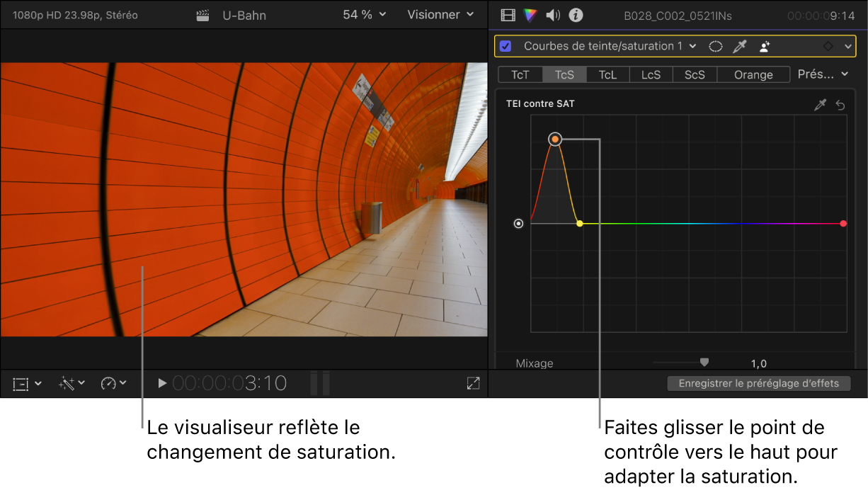
Task: Open the Prés… presets menu
Action: [x=824, y=74]
